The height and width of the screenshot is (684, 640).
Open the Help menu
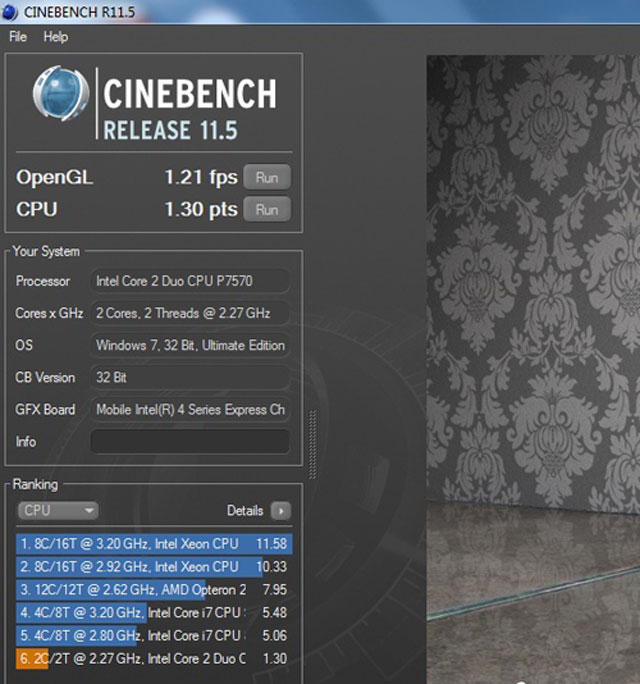click(55, 37)
